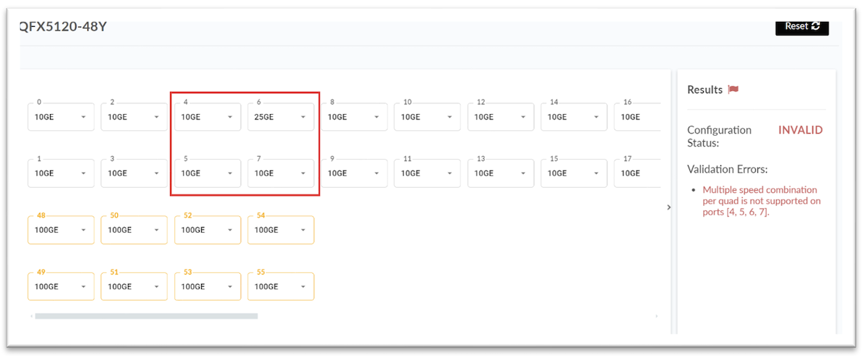Image resolution: width=868 pixels, height=362 pixels.
Task: Open port 15 speed dropdown
Action: 574,173
